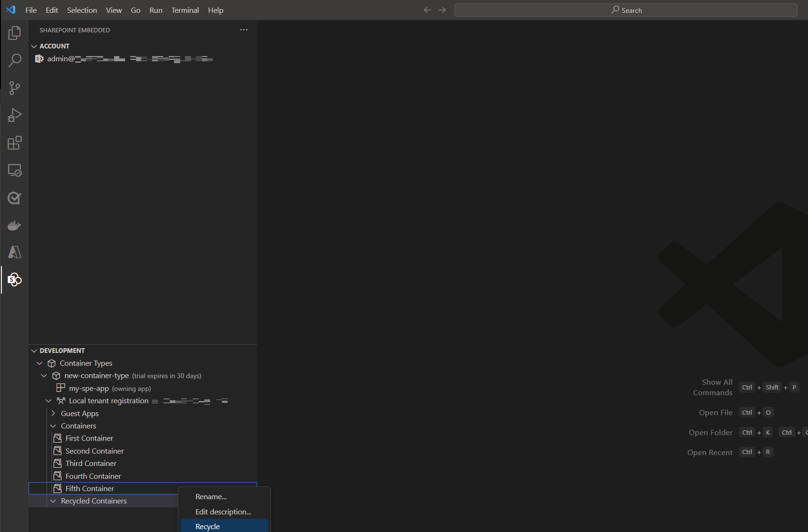The height and width of the screenshot is (532, 808).
Task: Click the my-spe-app owning app icon
Action: (x=61, y=388)
